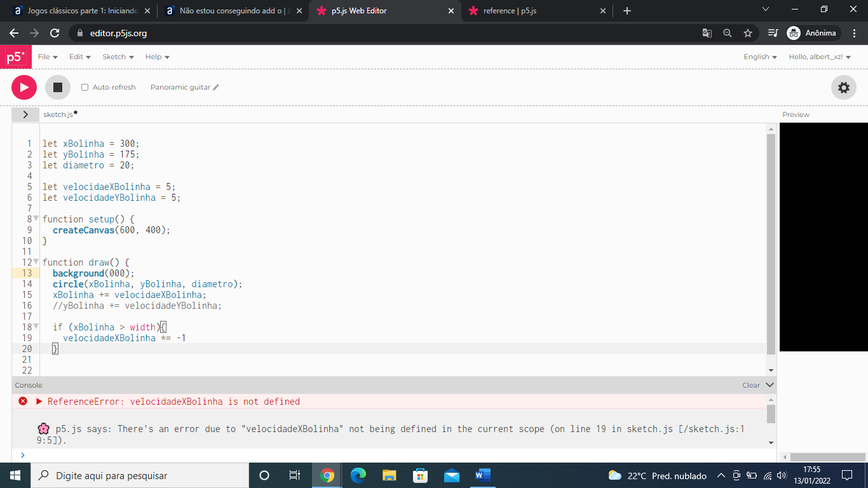This screenshot has width=868, height=488.
Task: Open File Explorer from taskbar
Action: [x=390, y=475]
